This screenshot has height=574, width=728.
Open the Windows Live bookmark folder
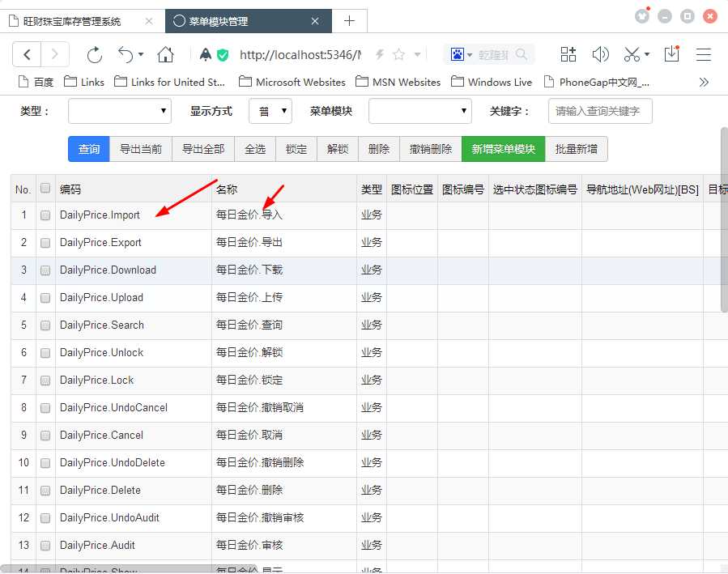(492, 82)
